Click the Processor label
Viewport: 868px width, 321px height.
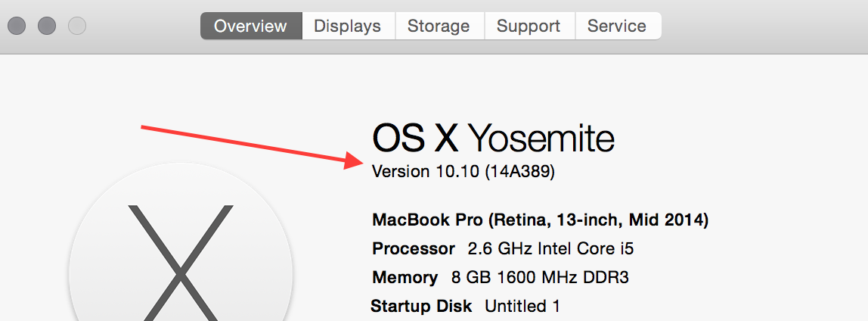[x=414, y=249]
